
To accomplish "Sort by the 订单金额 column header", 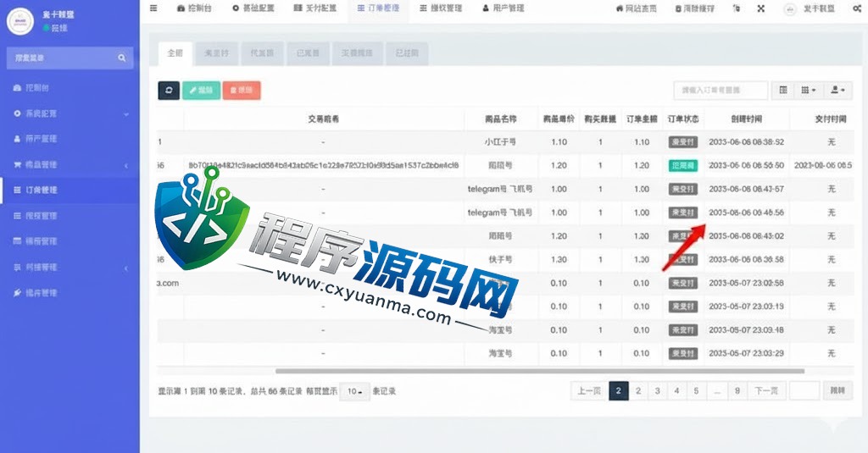I will point(642,119).
